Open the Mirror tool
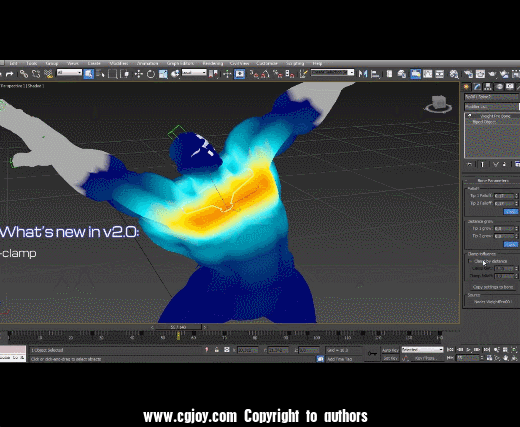Screen dimensions: 520x427 pyautogui.click(x=363, y=74)
